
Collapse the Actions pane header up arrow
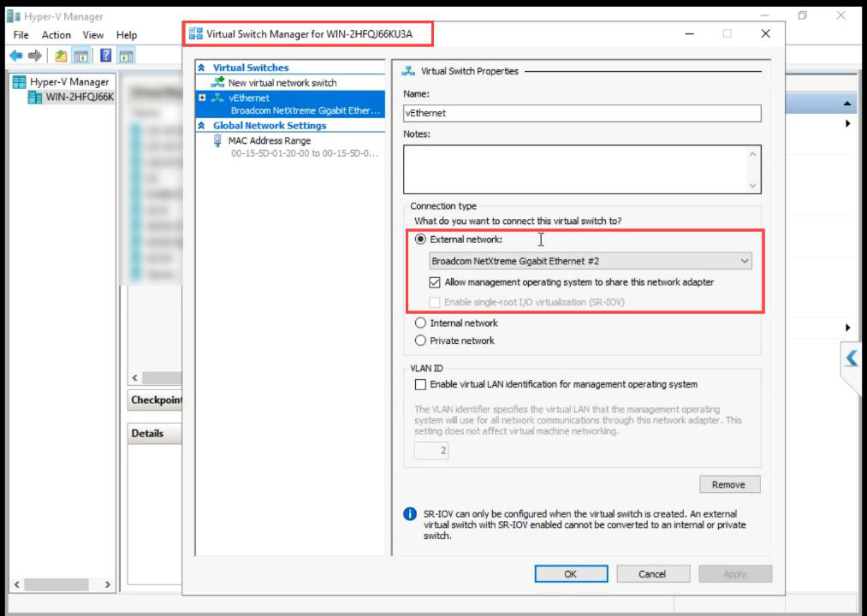tap(847, 104)
